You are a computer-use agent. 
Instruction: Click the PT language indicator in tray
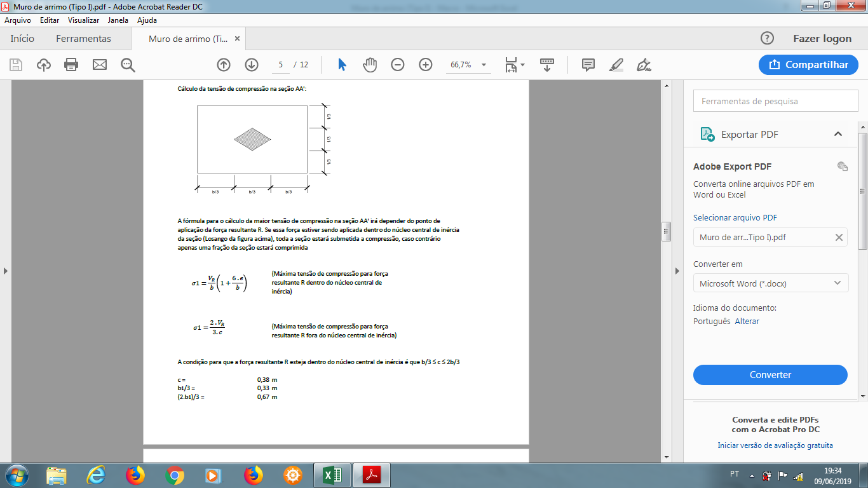pyautogui.click(x=735, y=475)
